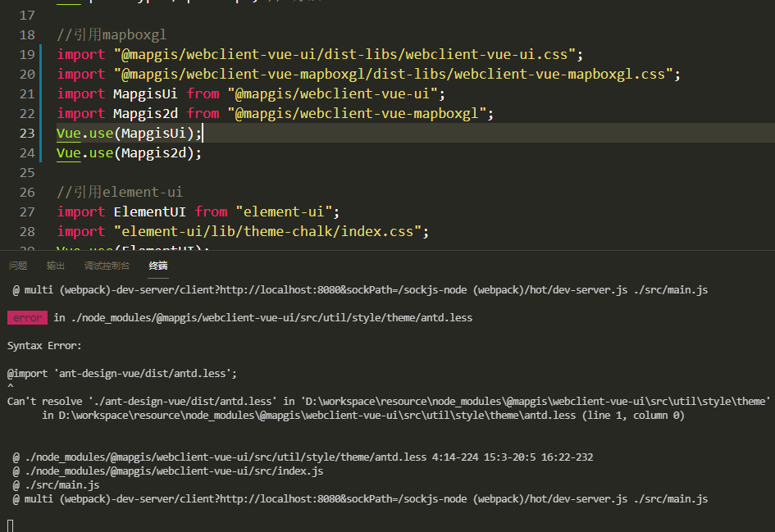Click the "Syntax Error:" terminal line
775x532 pixels.
(44, 346)
